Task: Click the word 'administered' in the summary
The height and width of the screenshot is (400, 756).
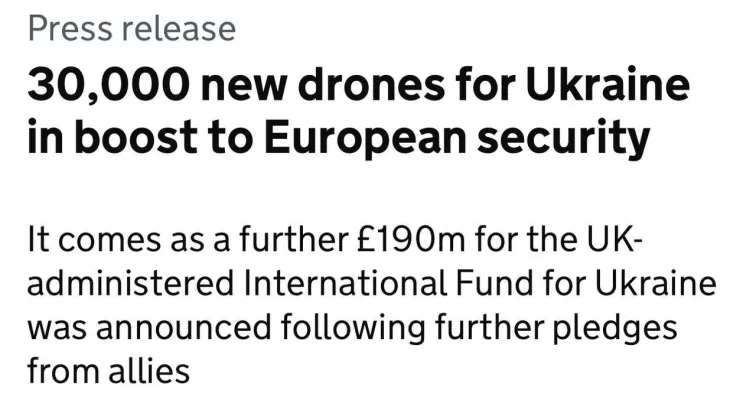Action: [130, 283]
